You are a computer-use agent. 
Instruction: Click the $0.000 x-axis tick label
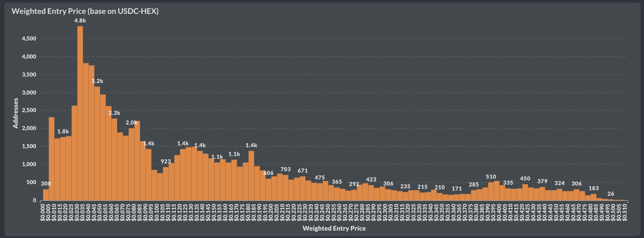coord(43,212)
